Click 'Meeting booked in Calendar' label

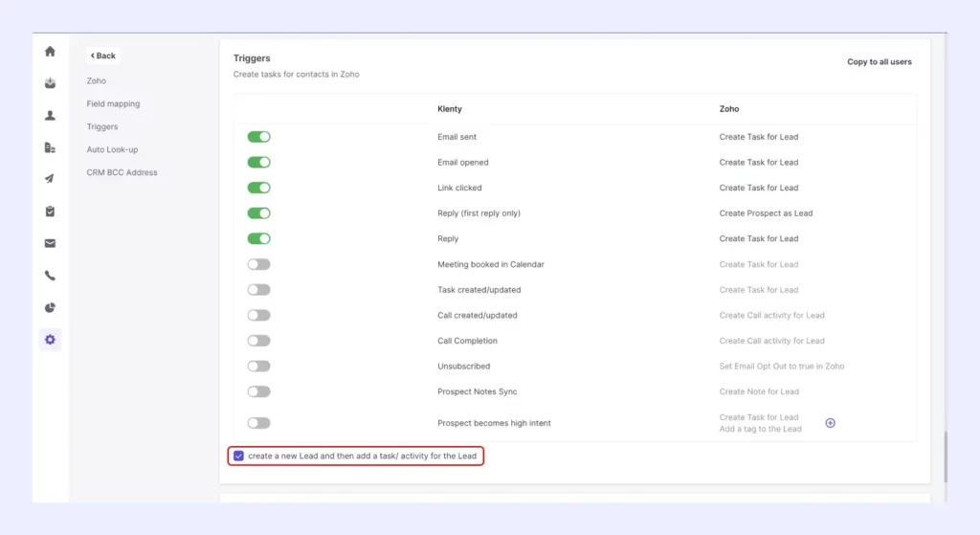(x=491, y=264)
